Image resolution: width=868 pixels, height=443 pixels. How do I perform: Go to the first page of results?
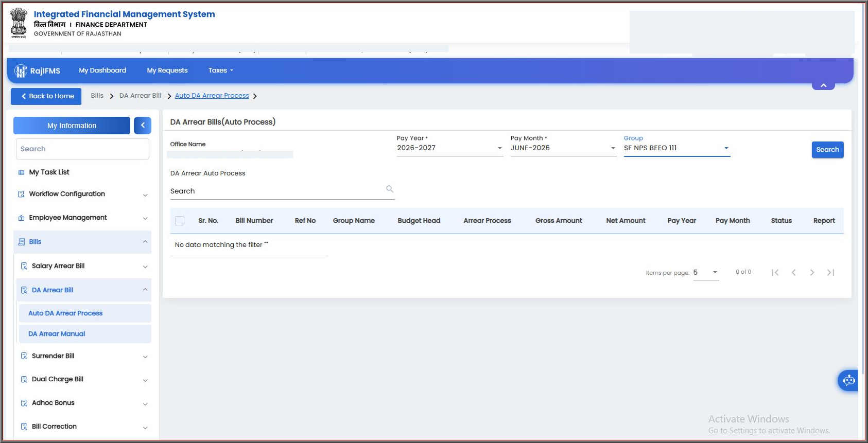coord(775,273)
